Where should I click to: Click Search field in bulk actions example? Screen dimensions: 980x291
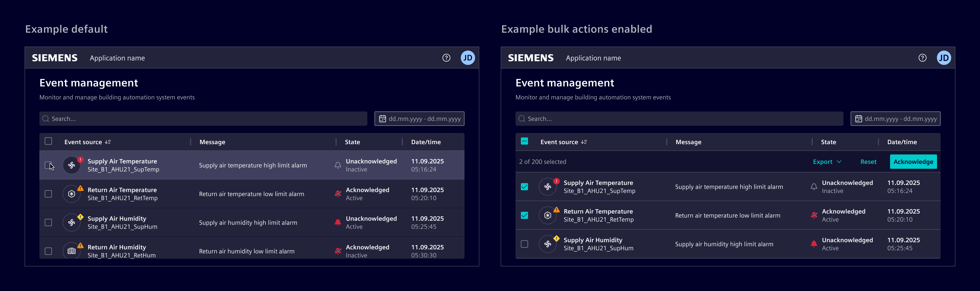[679, 119]
